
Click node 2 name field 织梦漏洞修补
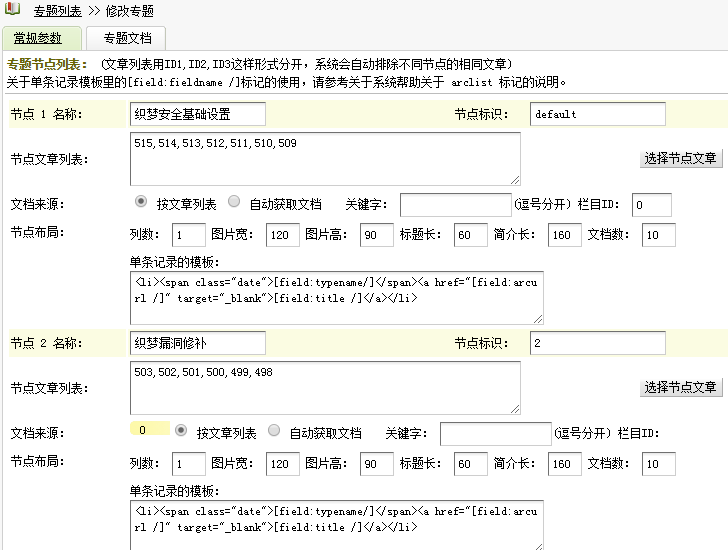coord(198,343)
